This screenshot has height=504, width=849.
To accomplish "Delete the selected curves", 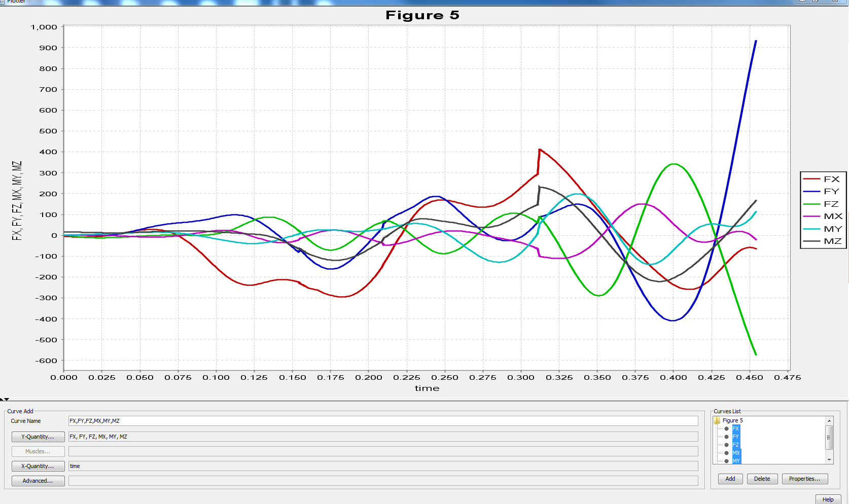I will click(762, 479).
